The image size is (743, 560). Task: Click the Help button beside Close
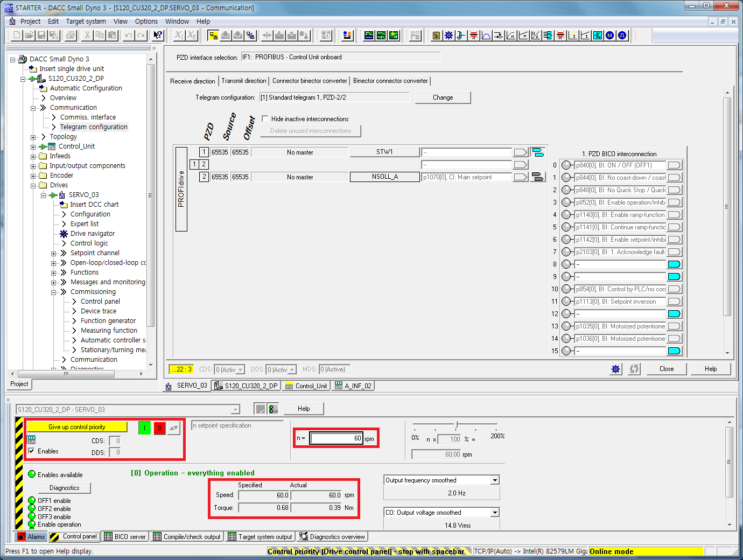pyautogui.click(x=711, y=369)
